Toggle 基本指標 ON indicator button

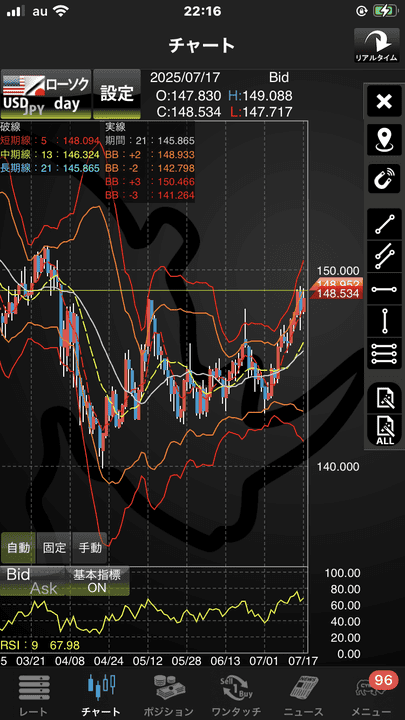pyautogui.click(x=97, y=581)
